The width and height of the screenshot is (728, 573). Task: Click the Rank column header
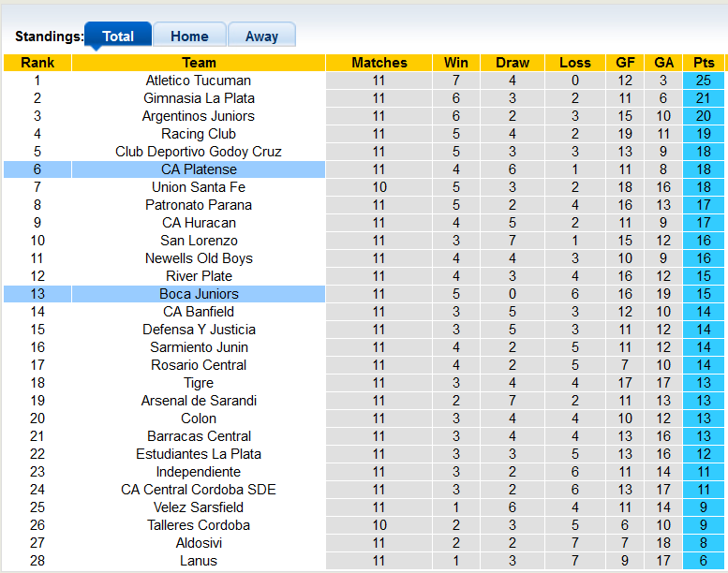37,63
